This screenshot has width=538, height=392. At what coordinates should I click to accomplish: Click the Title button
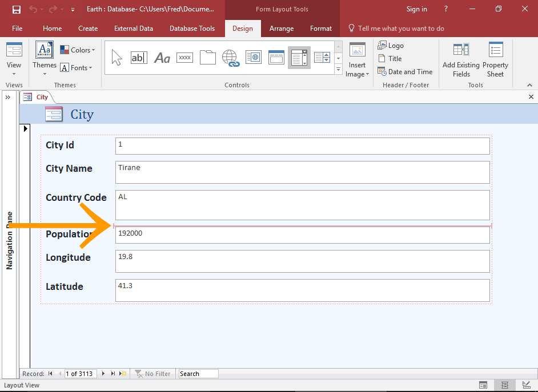click(390, 59)
